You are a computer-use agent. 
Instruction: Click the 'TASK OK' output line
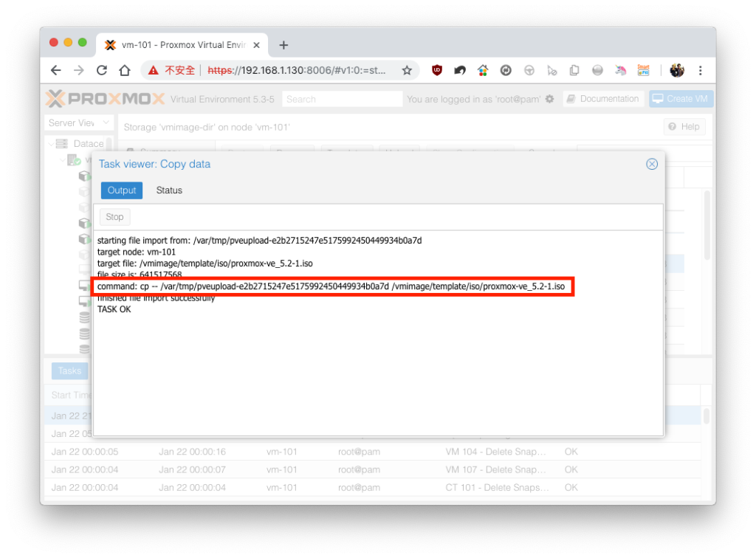point(114,309)
